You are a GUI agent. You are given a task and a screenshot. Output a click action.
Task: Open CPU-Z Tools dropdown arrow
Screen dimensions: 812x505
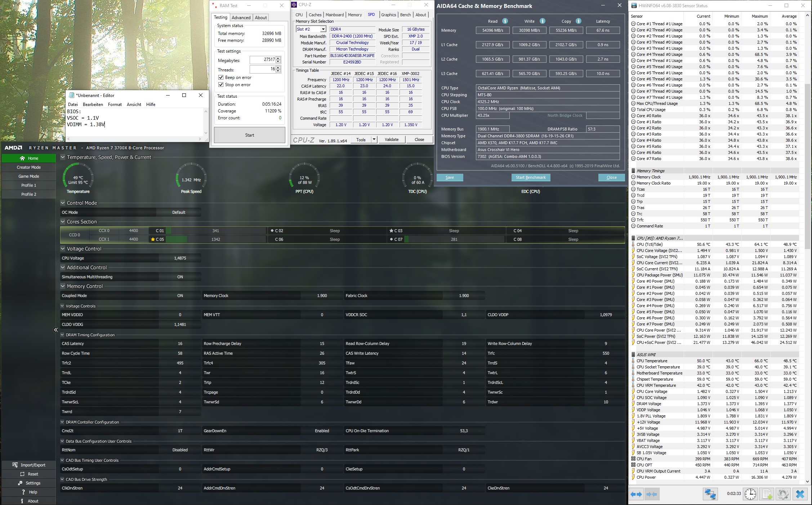tap(374, 139)
